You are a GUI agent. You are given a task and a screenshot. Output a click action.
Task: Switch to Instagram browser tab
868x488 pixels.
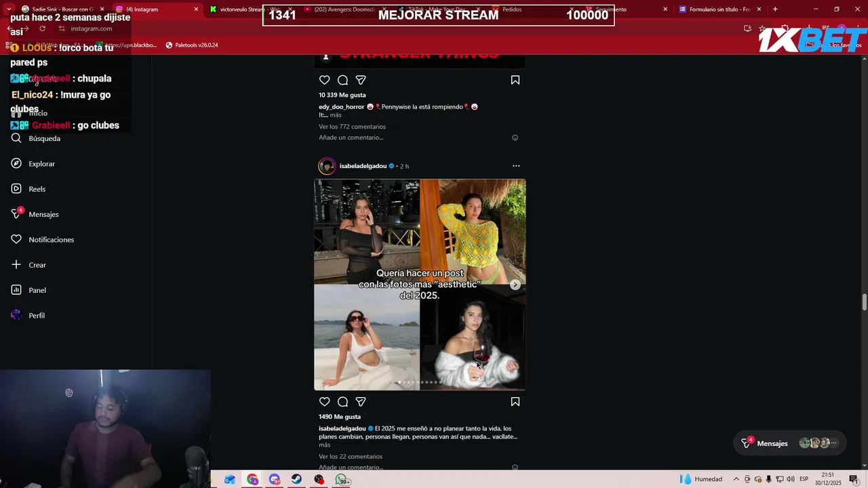(x=156, y=9)
